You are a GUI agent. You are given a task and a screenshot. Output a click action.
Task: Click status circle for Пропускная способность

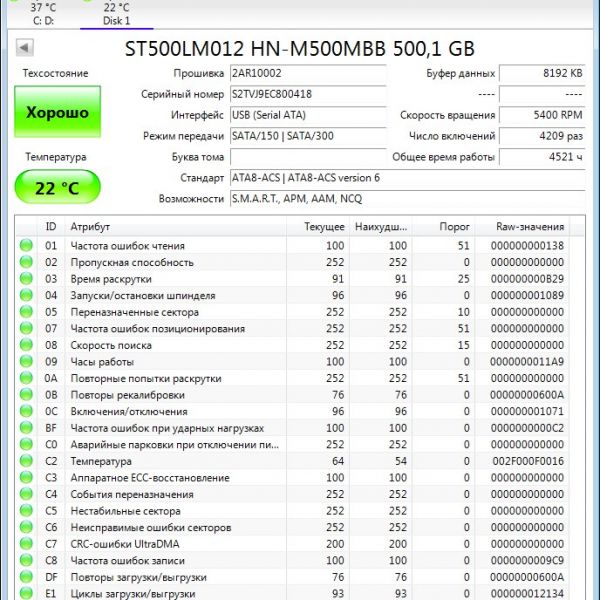pos(26,262)
